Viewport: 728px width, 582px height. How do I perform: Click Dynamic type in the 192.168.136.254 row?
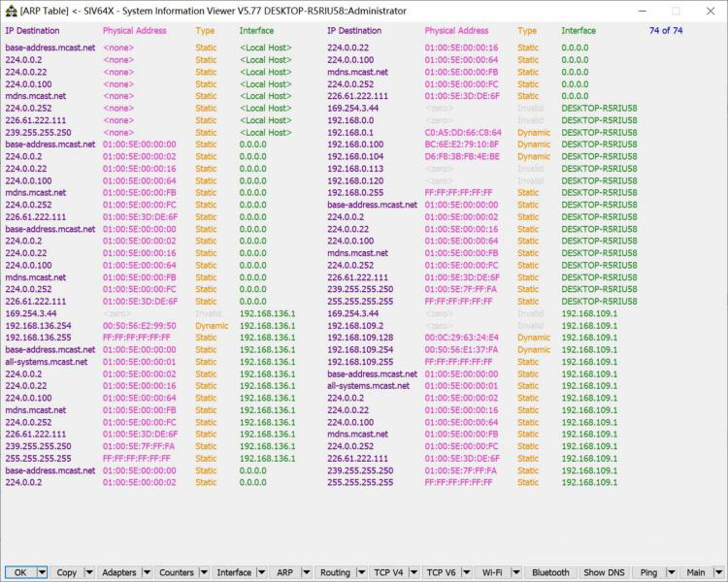tap(212, 325)
